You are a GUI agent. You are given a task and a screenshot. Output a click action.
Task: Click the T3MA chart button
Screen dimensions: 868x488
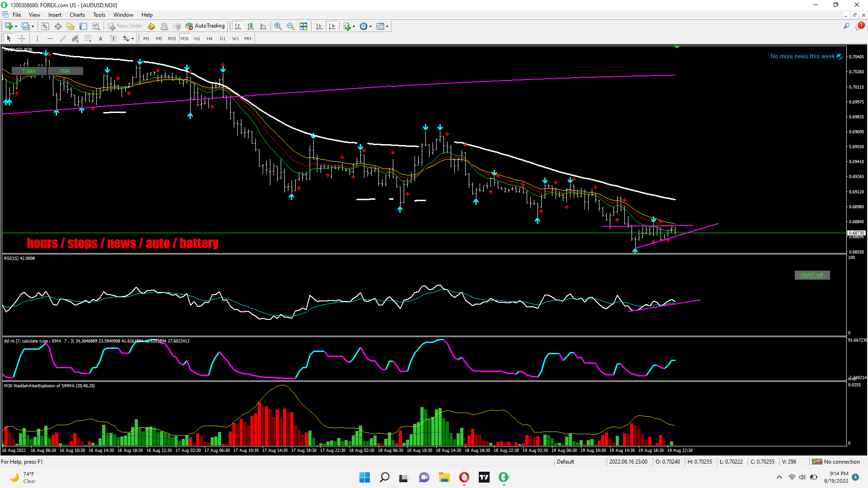29,71
